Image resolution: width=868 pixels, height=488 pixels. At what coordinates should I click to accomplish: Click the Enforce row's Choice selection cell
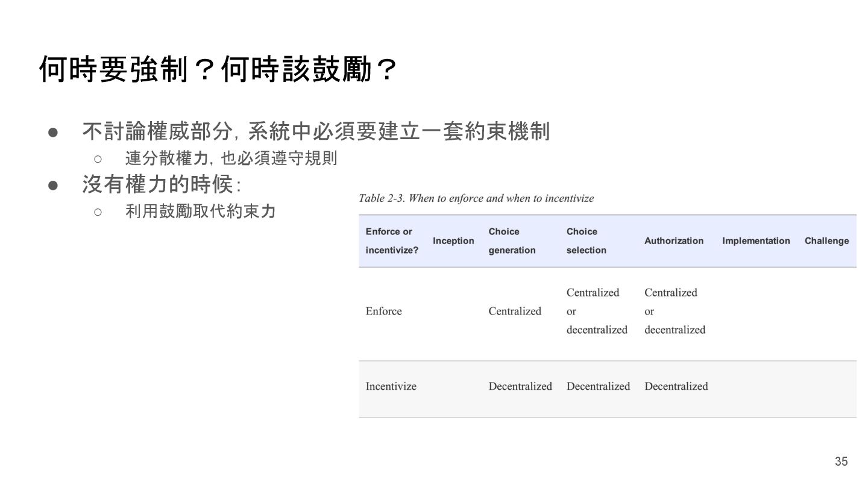point(597,311)
